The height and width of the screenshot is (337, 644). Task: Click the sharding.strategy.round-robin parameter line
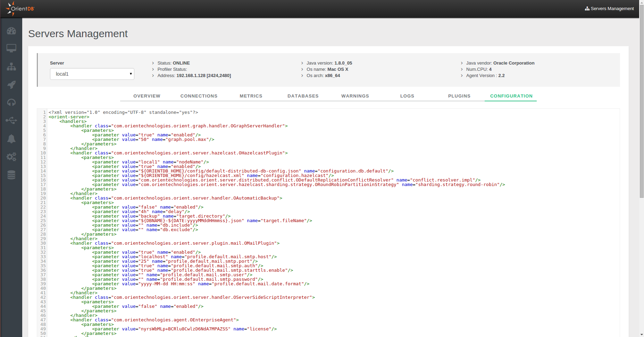(x=299, y=185)
